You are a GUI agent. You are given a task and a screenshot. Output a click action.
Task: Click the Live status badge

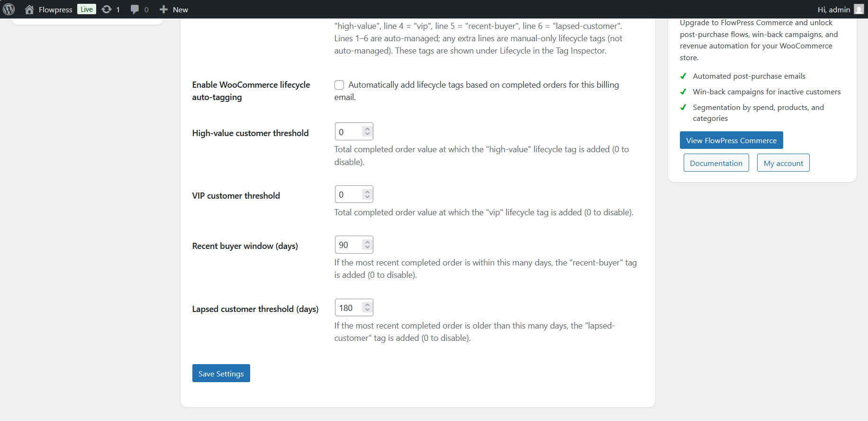pos(87,9)
